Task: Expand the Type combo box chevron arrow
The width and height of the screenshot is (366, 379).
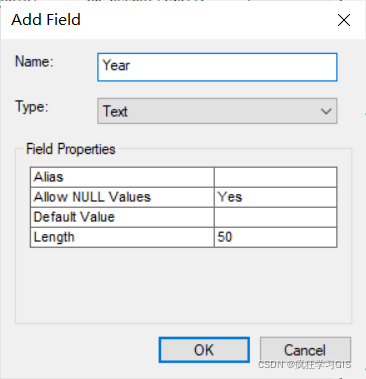Action: point(326,111)
